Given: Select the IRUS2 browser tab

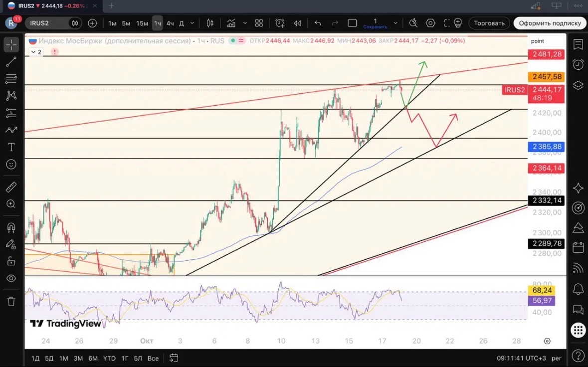Looking at the screenshot, I should [52, 5].
